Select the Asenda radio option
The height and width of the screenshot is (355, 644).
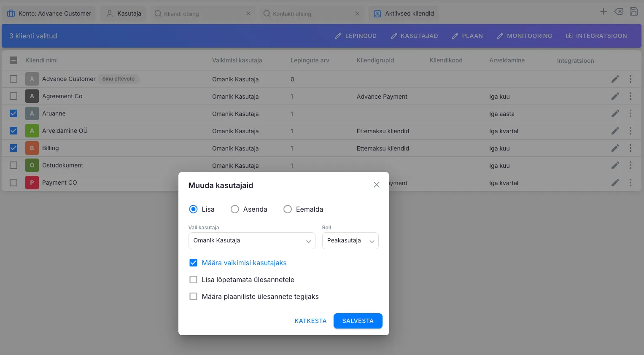pyautogui.click(x=235, y=210)
